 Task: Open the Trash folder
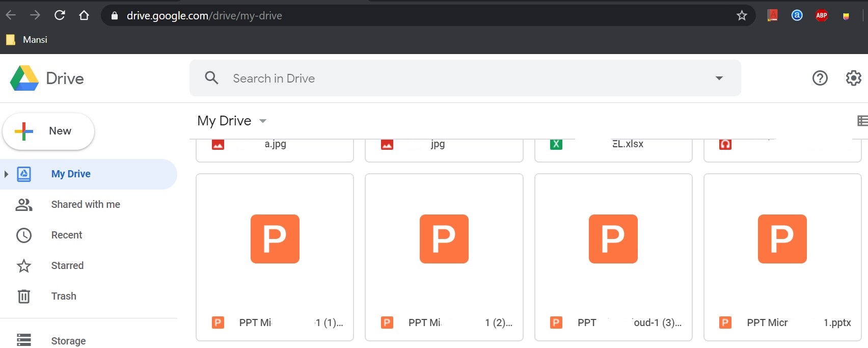(x=64, y=296)
